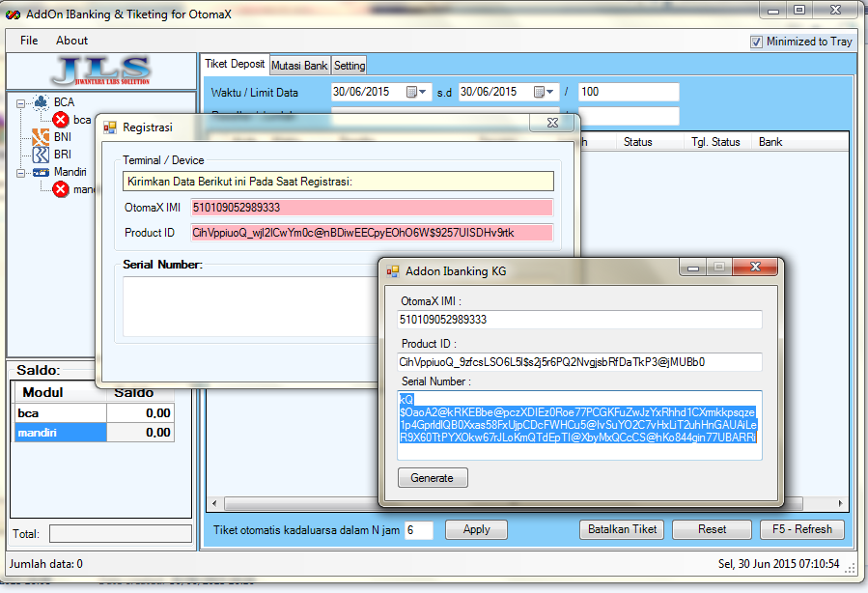
Task: Switch to the Mutasi Bank tab
Action: point(299,66)
